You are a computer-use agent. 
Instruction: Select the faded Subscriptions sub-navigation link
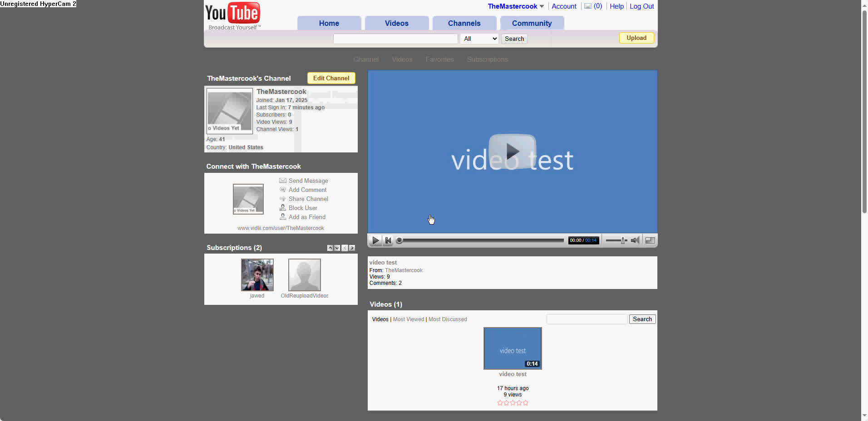point(487,59)
